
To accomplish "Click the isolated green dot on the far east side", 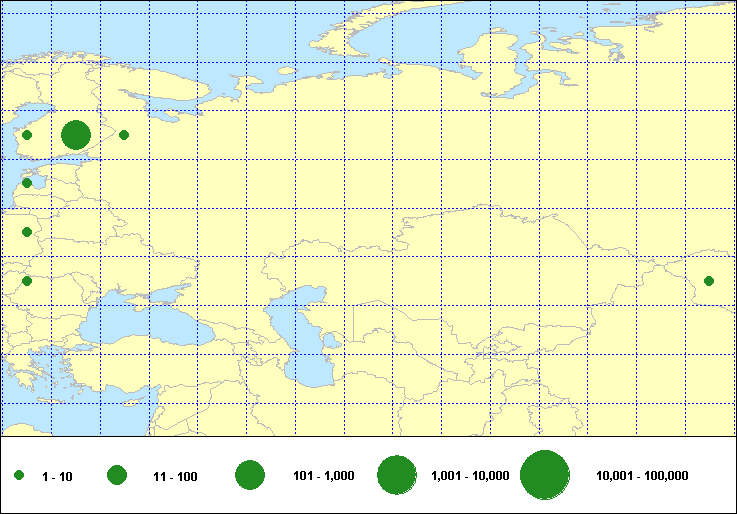I will coord(709,281).
